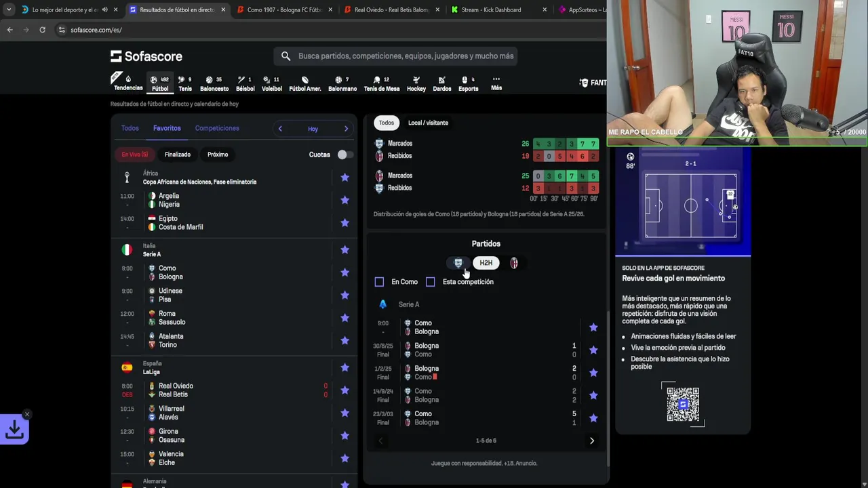Select the Fútbol Amer. sport icon

click(305, 83)
